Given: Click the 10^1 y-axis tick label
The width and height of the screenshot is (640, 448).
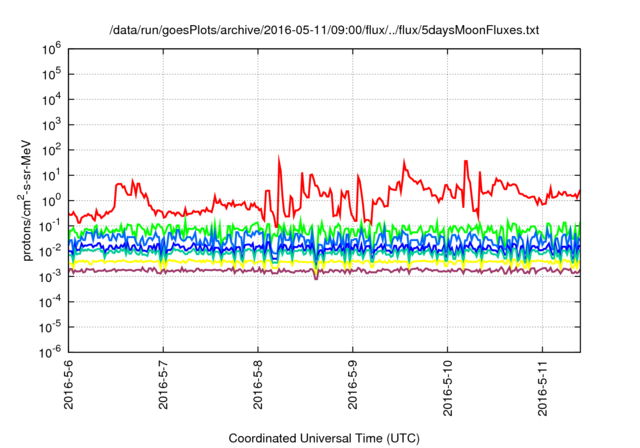Looking at the screenshot, I should click(x=51, y=176).
